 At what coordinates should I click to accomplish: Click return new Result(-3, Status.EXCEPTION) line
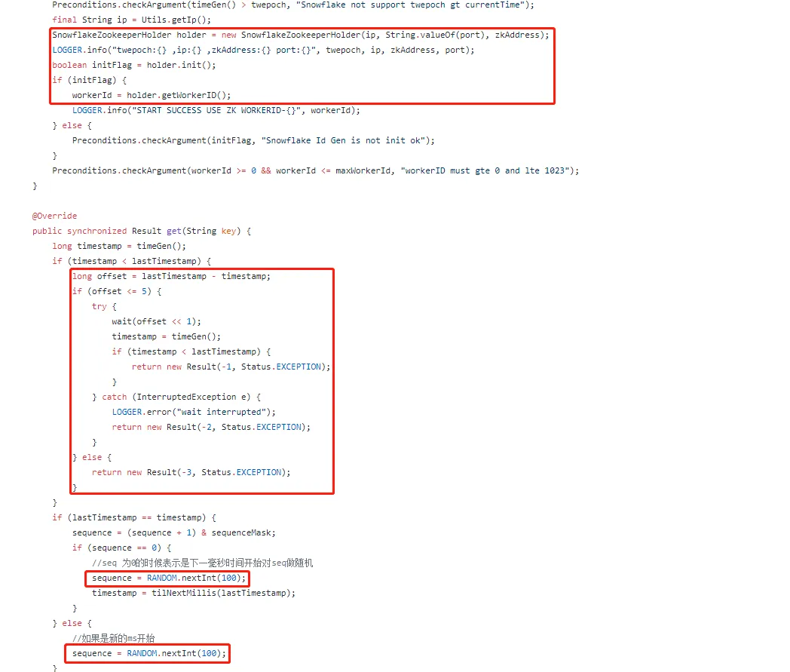point(191,472)
